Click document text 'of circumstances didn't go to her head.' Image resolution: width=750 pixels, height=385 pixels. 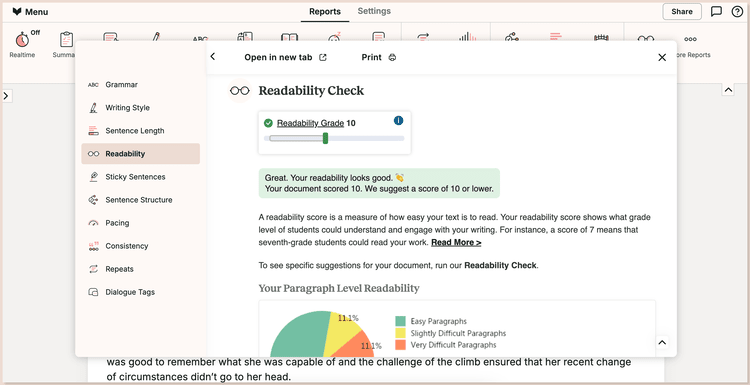click(199, 377)
